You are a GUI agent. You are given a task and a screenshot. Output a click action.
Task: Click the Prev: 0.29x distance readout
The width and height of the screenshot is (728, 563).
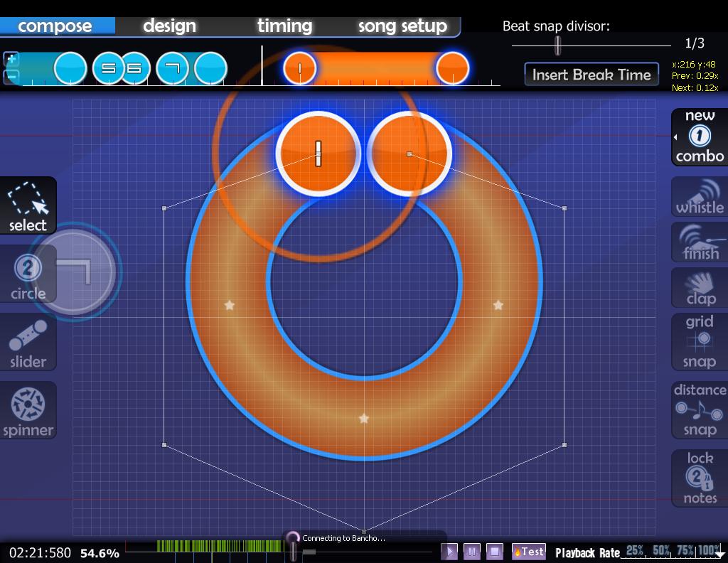[695, 75]
